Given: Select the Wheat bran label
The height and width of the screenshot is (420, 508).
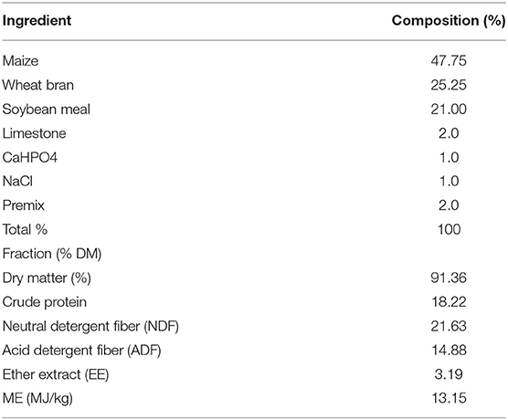Looking at the screenshot, I should pos(38,85).
